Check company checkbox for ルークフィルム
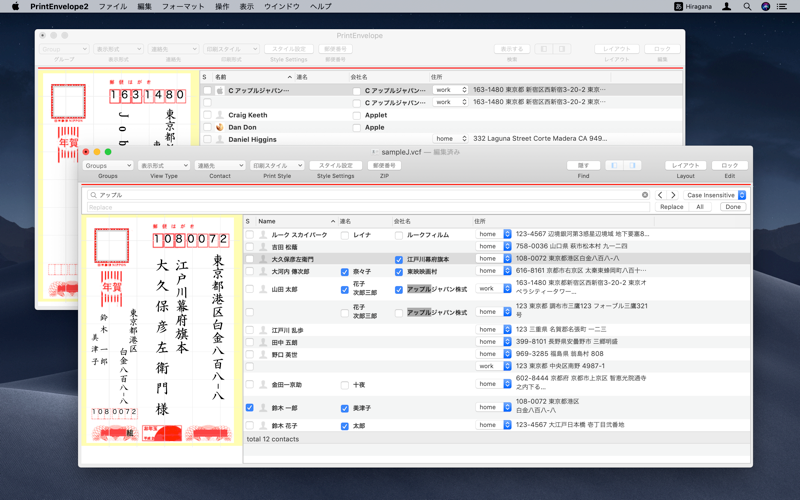The width and height of the screenshot is (800, 500). (399, 235)
